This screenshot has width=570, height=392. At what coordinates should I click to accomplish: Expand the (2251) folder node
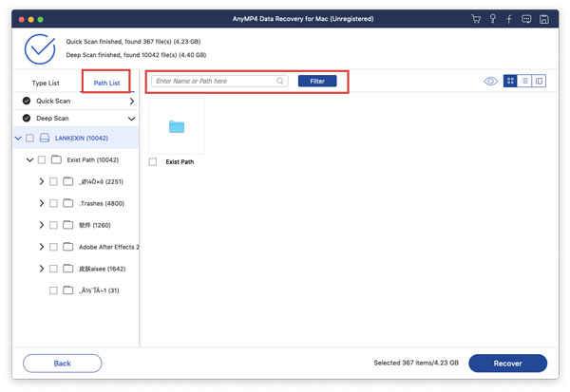click(x=42, y=181)
